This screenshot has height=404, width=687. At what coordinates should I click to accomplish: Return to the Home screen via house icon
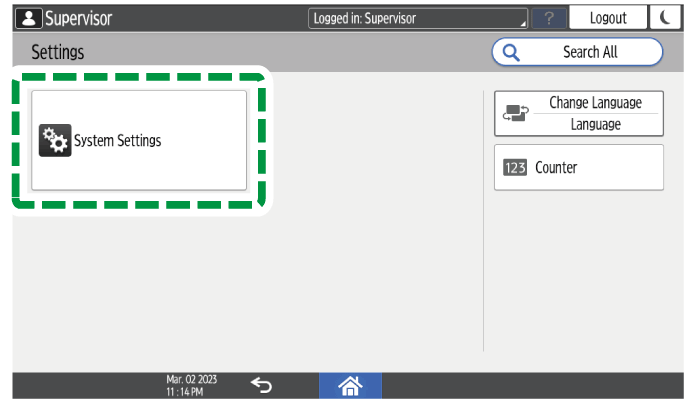(x=350, y=385)
